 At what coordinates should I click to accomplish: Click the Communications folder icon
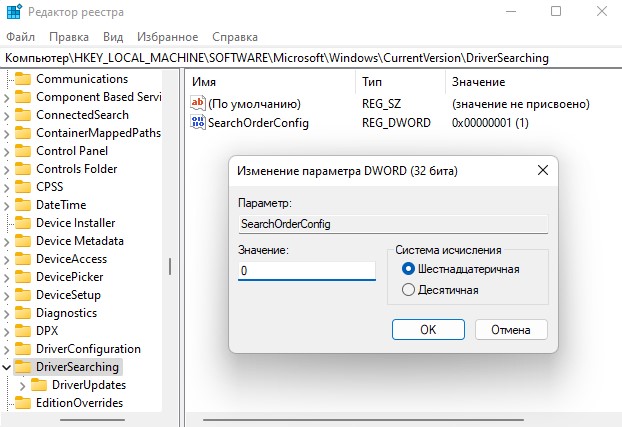[x=23, y=79]
